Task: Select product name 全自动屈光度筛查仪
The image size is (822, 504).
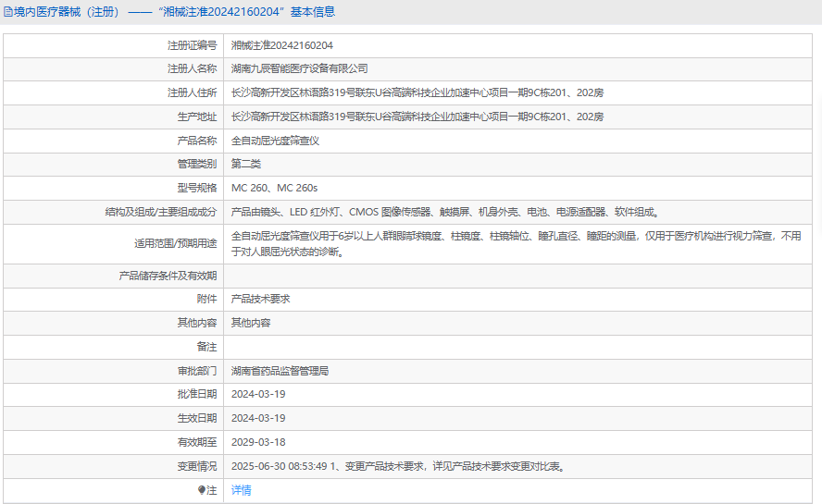Action: tap(275, 141)
